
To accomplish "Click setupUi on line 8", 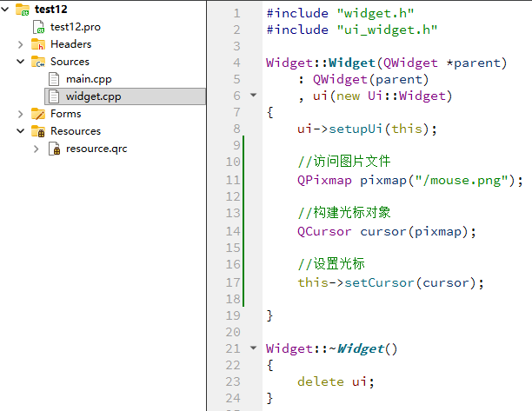I will pyautogui.click(x=356, y=129).
